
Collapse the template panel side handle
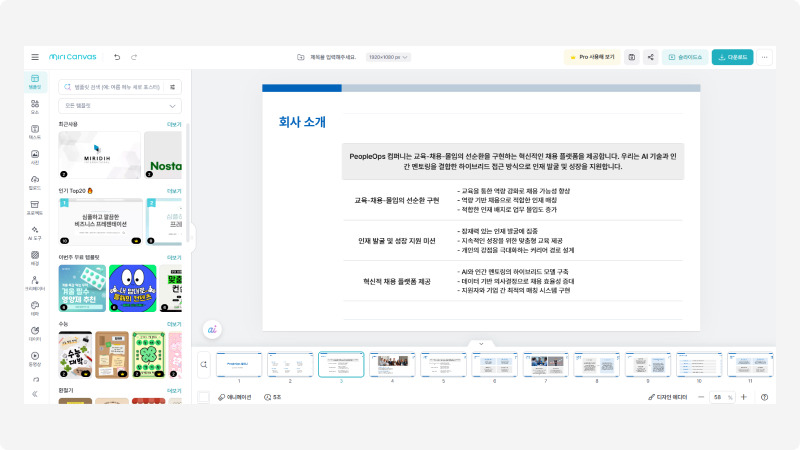193,236
